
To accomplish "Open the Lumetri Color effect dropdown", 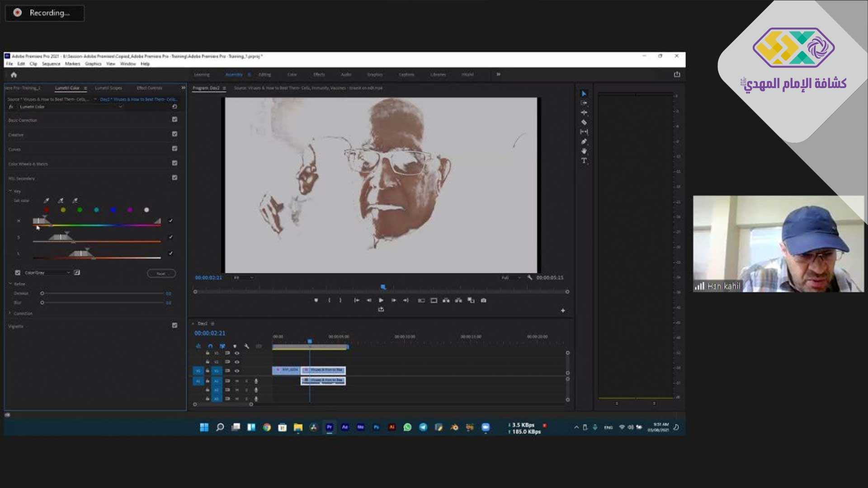I will tap(120, 107).
